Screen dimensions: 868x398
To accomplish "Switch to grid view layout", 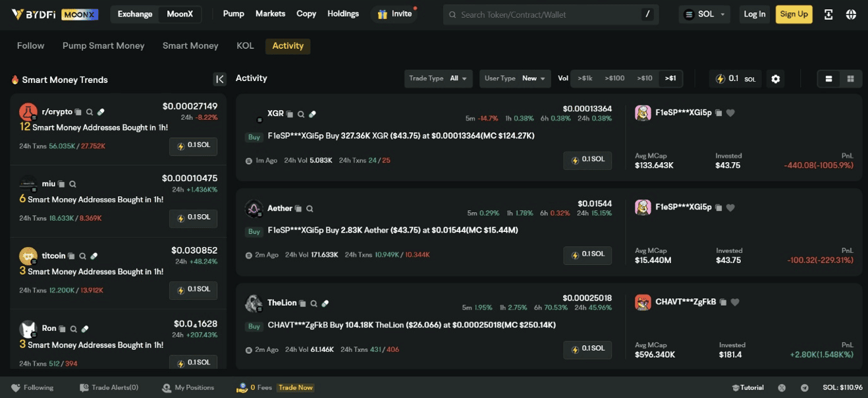I will tap(850, 79).
